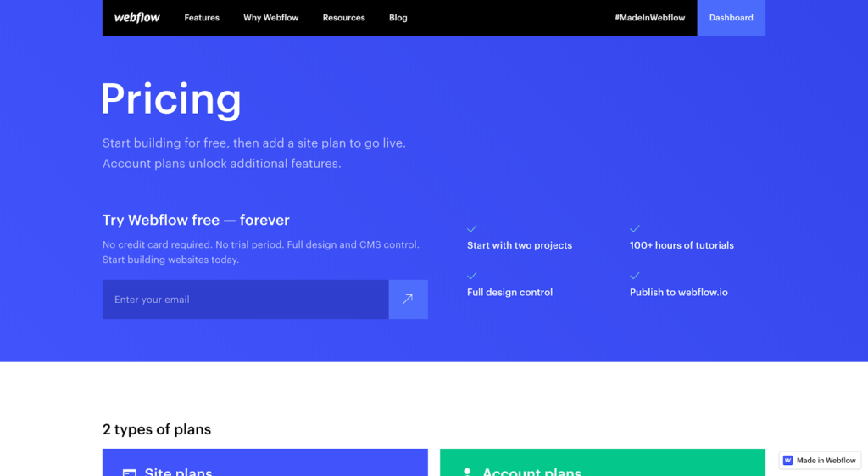Image resolution: width=868 pixels, height=476 pixels.
Task: Go to the Blog page
Action: (x=398, y=18)
